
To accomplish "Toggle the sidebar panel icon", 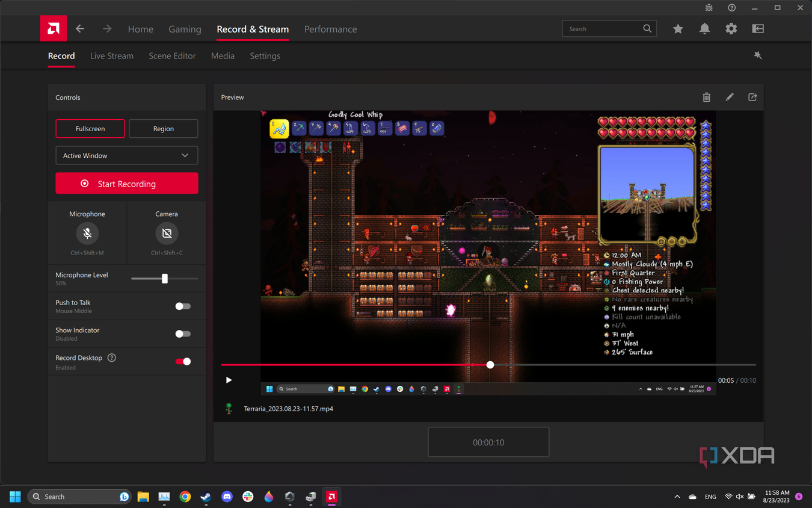I will [758, 29].
